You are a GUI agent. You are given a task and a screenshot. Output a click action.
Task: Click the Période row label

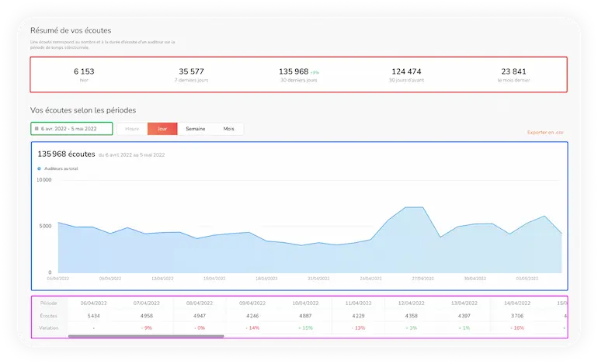49,303
